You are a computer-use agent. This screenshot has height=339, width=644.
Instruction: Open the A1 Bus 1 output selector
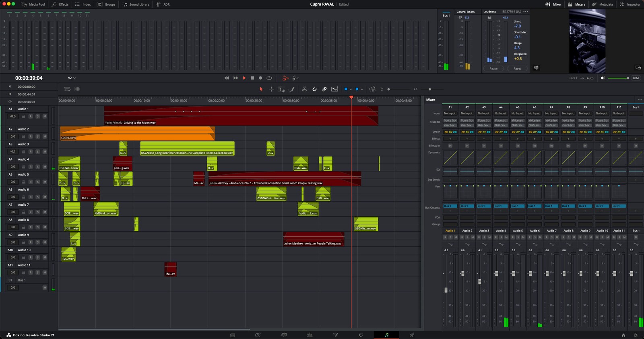[450, 206]
